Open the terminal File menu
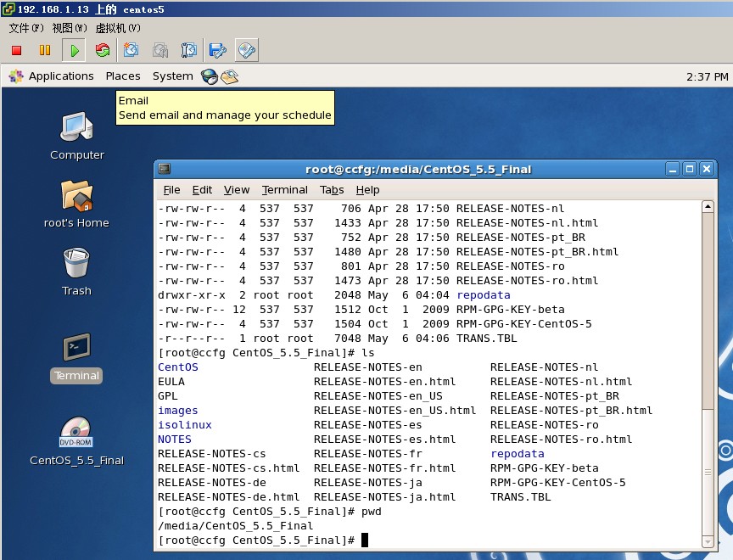 [x=171, y=190]
